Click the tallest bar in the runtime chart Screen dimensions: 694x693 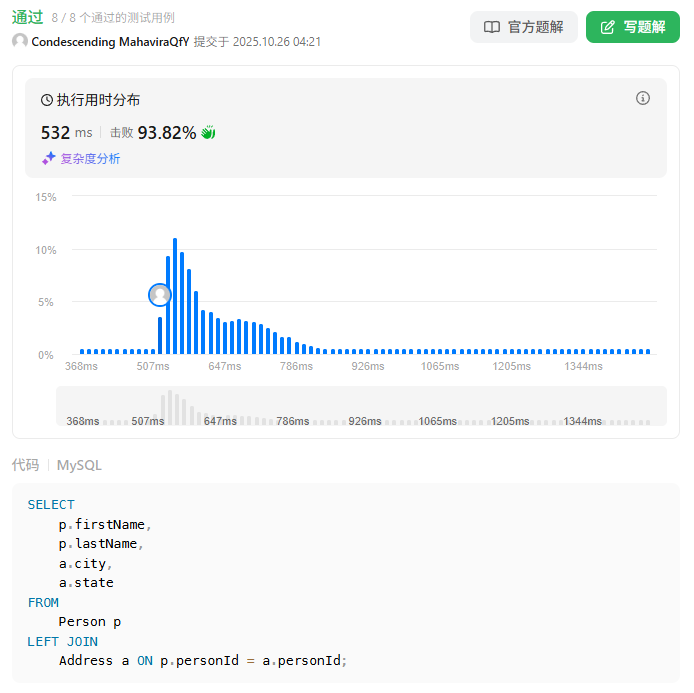coord(175,296)
